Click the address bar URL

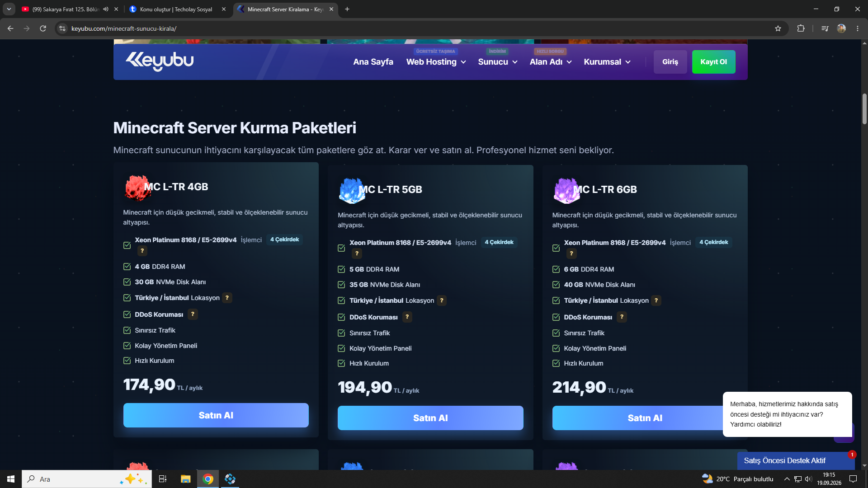pos(124,28)
